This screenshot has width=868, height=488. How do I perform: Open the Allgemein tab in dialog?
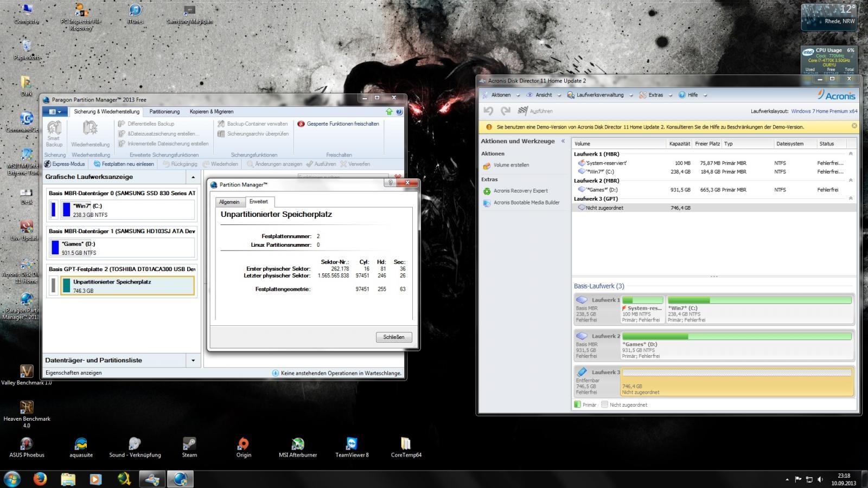click(x=229, y=202)
